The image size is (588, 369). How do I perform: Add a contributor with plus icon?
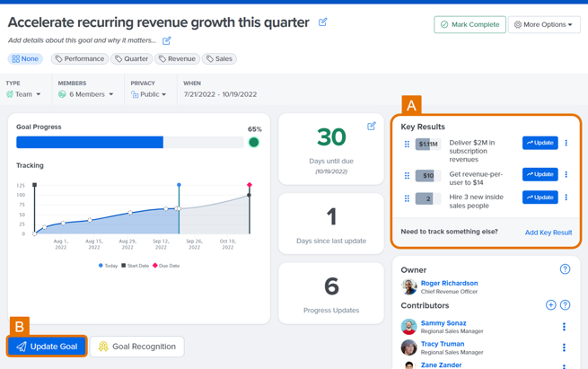coord(550,305)
